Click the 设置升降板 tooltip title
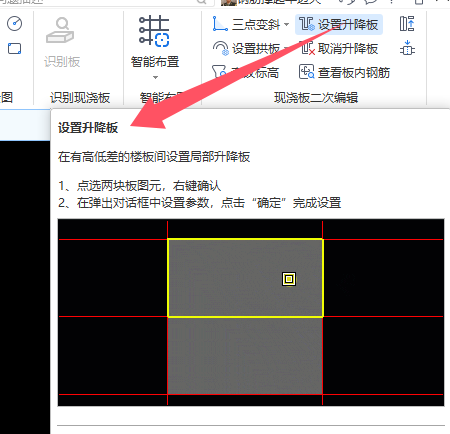This screenshot has width=450, height=434. click(88, 128)
